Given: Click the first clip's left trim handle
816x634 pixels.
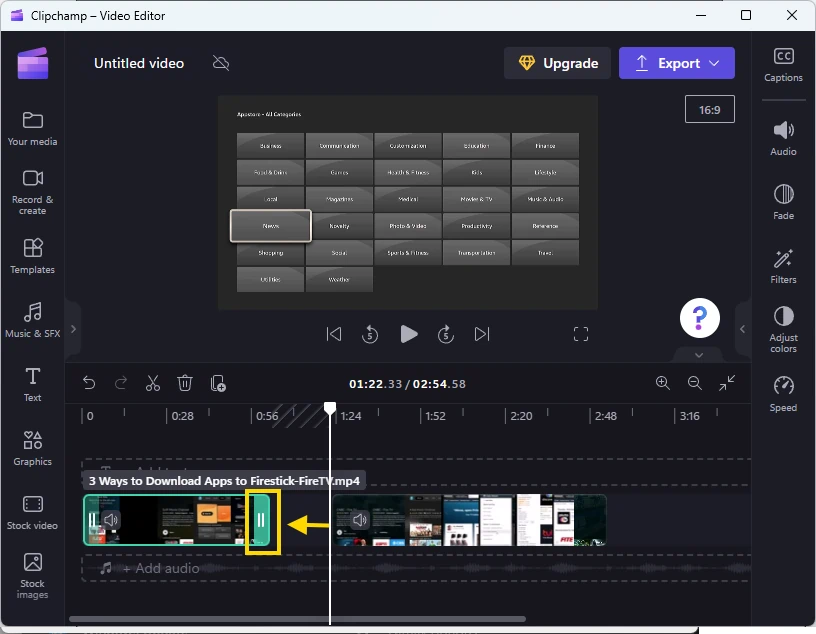Looking at the screenshot, I should coord(92,520).
